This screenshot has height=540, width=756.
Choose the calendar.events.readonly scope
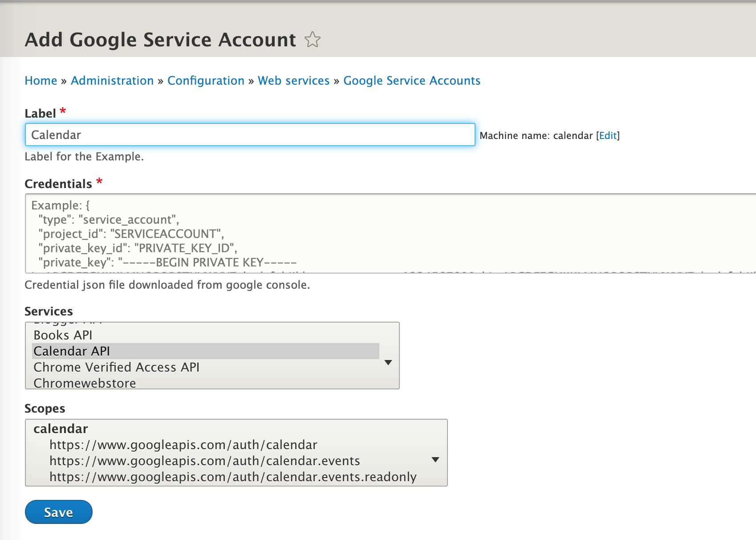[x=232, y=477]
